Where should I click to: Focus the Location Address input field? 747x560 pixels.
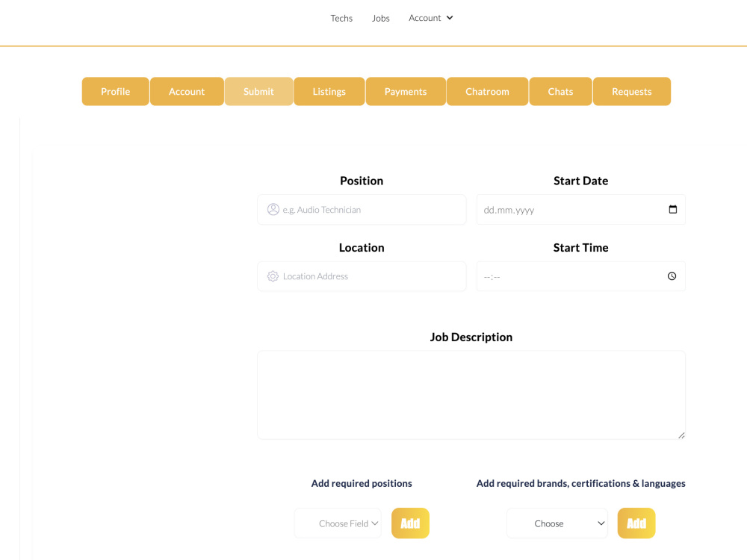pyautogui.click(x=362, y=276)
